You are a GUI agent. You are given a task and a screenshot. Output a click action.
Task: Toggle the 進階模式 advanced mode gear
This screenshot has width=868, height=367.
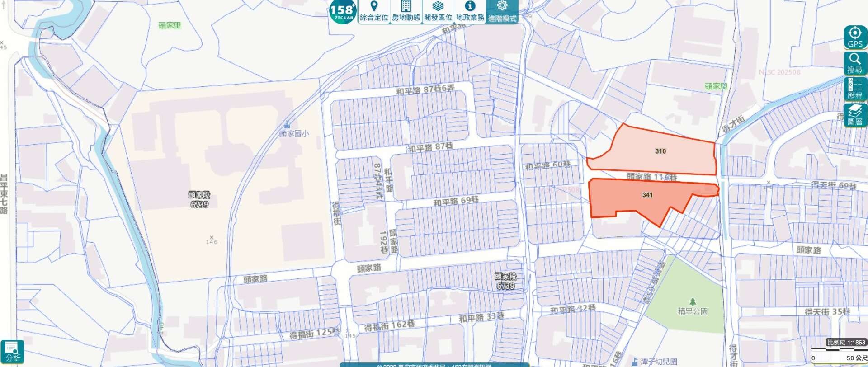pos(502,12)
